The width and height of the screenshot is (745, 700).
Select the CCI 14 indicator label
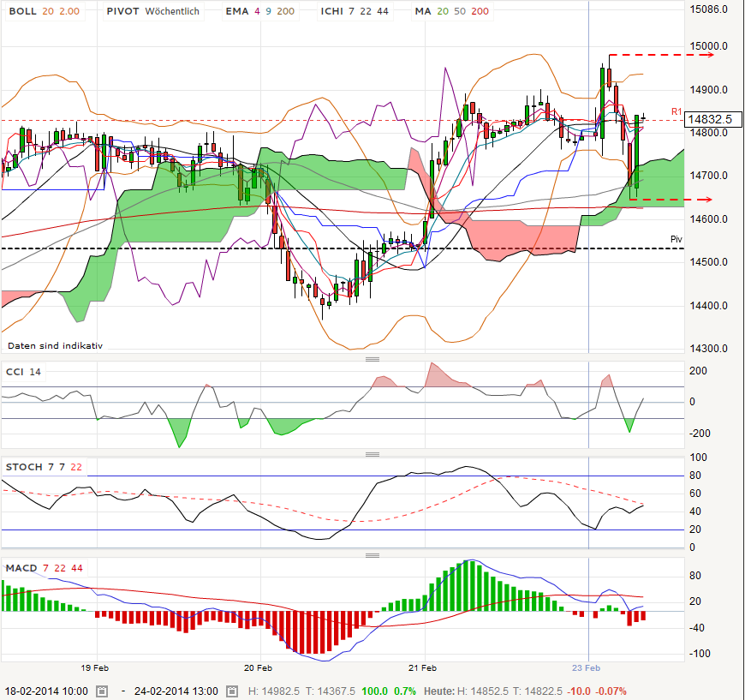click(23, 372)
